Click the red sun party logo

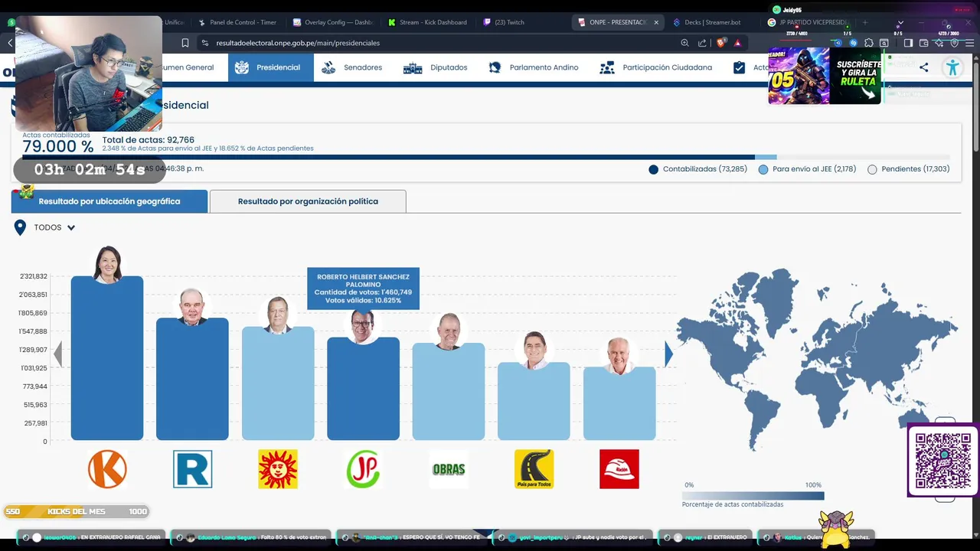278,469
